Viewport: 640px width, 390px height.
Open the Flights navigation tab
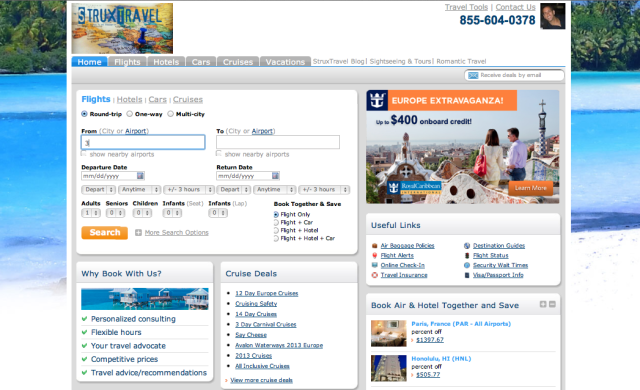(127, 62)
